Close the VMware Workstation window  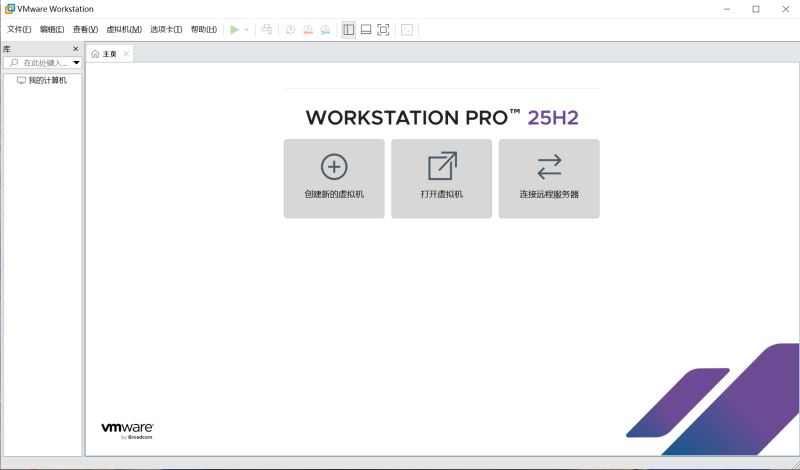[x=786, y=9]
